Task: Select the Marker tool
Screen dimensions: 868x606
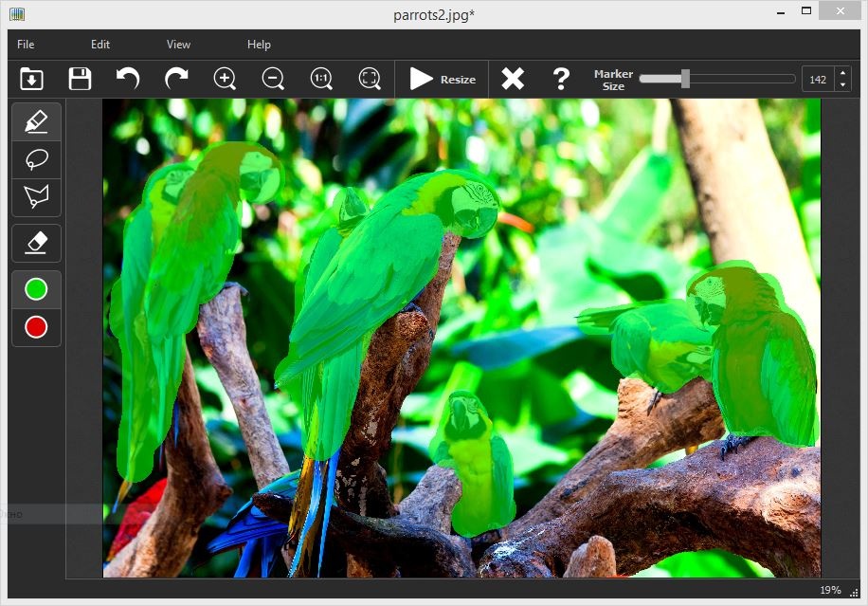Action: pos(36,121)
